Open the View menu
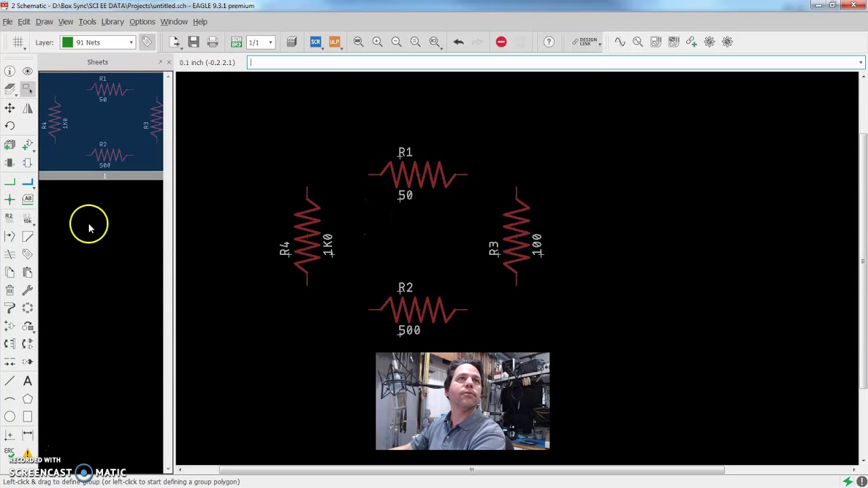The width and height of the screenshot is (868, 488). click(66, 22)
